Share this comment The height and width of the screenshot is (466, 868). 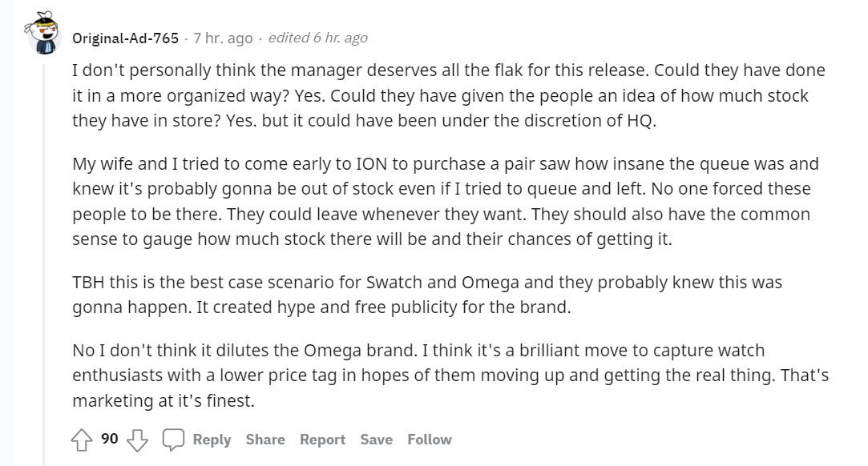265,440
